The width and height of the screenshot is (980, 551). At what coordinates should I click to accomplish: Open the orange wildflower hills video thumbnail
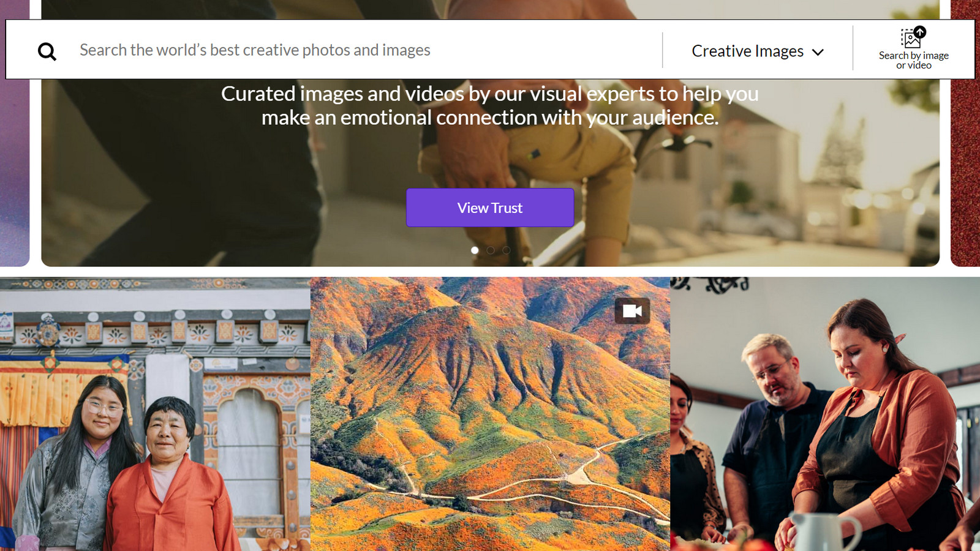(x=490, y=414)
